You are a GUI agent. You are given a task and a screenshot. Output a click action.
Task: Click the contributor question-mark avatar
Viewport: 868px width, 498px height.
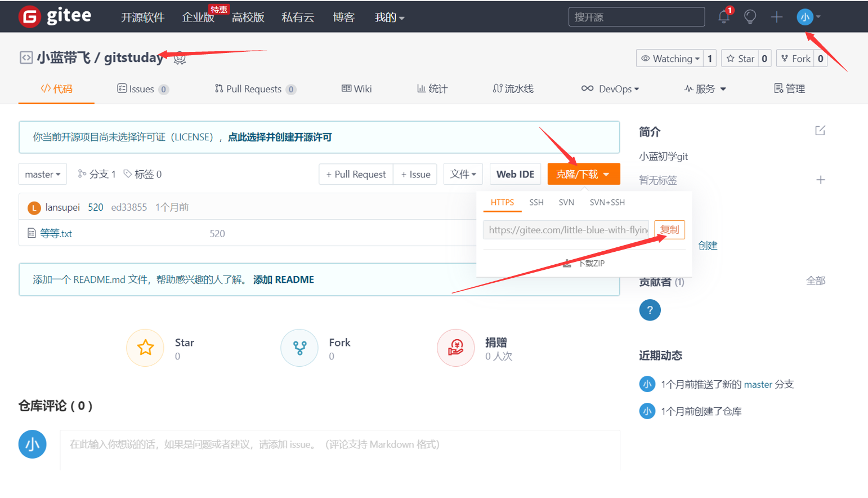point(650,310)
